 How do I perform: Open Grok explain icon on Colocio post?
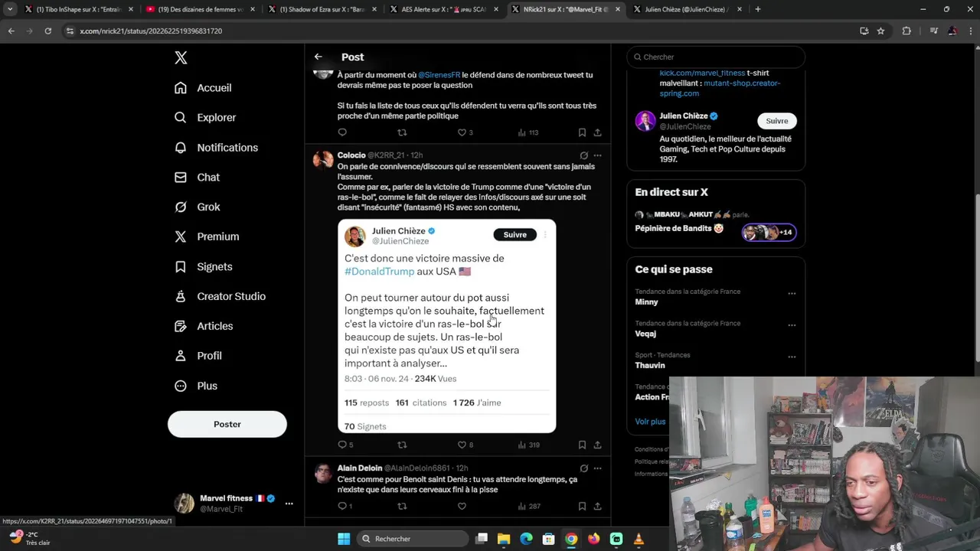(x=583, y=155)
